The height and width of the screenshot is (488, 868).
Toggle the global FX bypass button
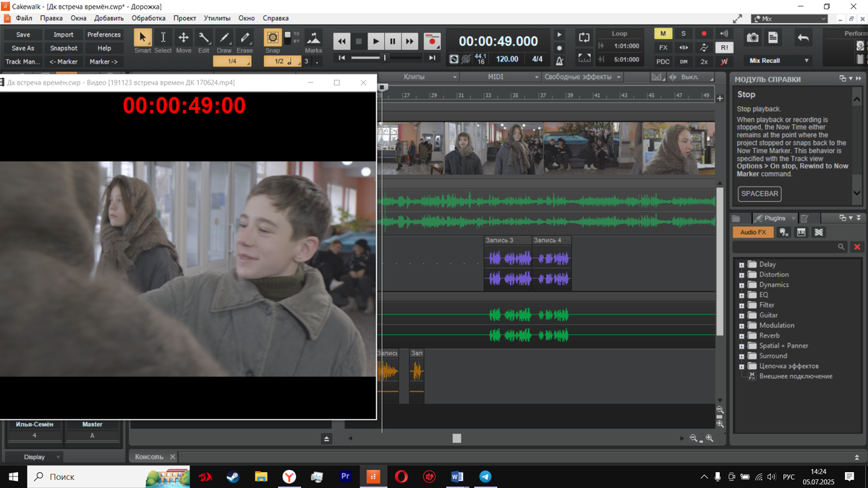[x=663, y=48]
